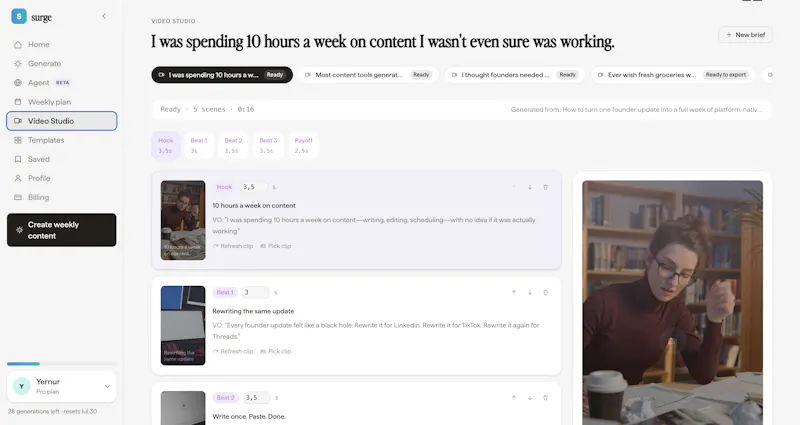Refresh clip for the Hook scene

[x=233, y=246]
